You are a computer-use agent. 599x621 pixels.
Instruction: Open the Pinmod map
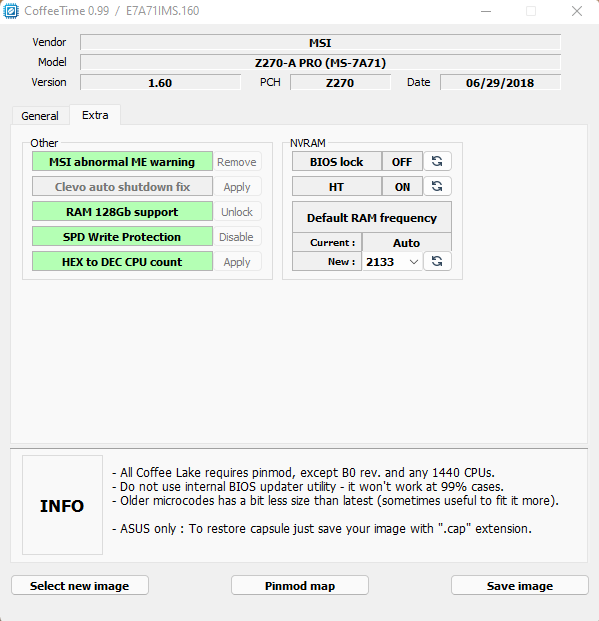coord(300,585)
